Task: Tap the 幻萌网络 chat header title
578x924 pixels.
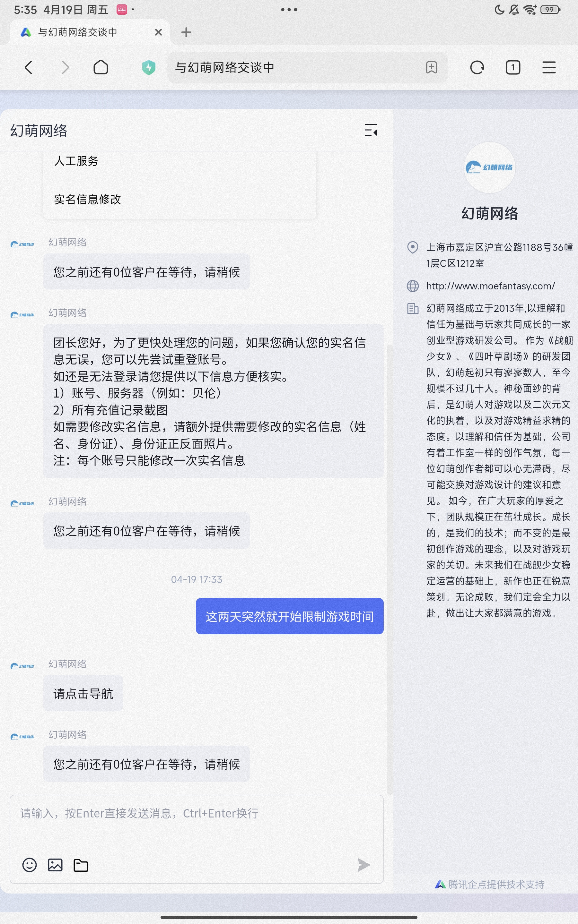Action: tap(39, 131)
